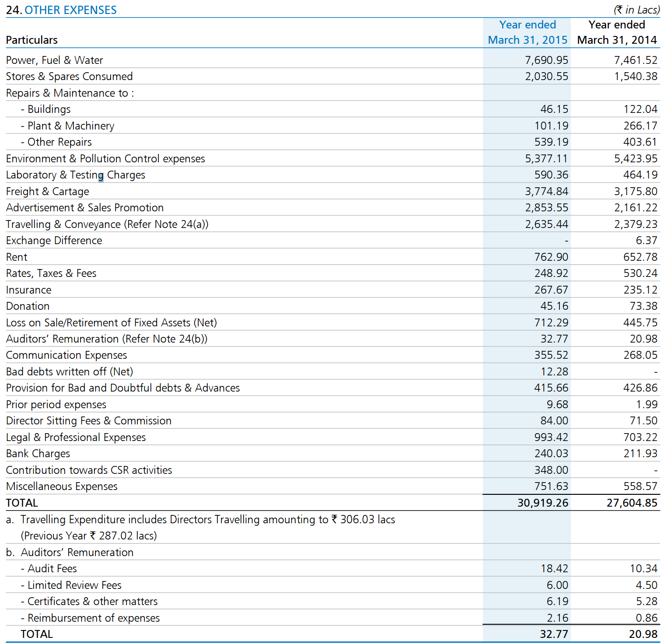Image resolution: width=671 pixels, height=644 pixels.
Task: Select 'Auditors' Remuneration (Refer Note 24(b))' label
Action: pyautogui.click(x=107, y=339)
